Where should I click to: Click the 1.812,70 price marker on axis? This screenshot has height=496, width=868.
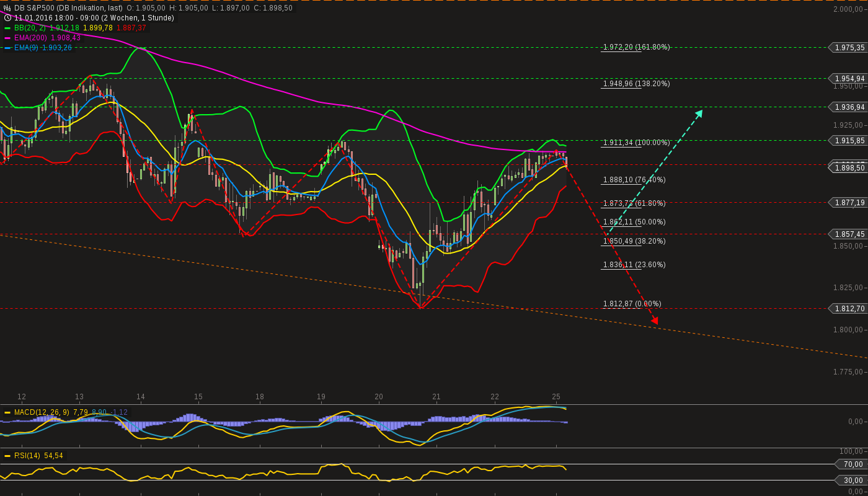pos(848,308)
